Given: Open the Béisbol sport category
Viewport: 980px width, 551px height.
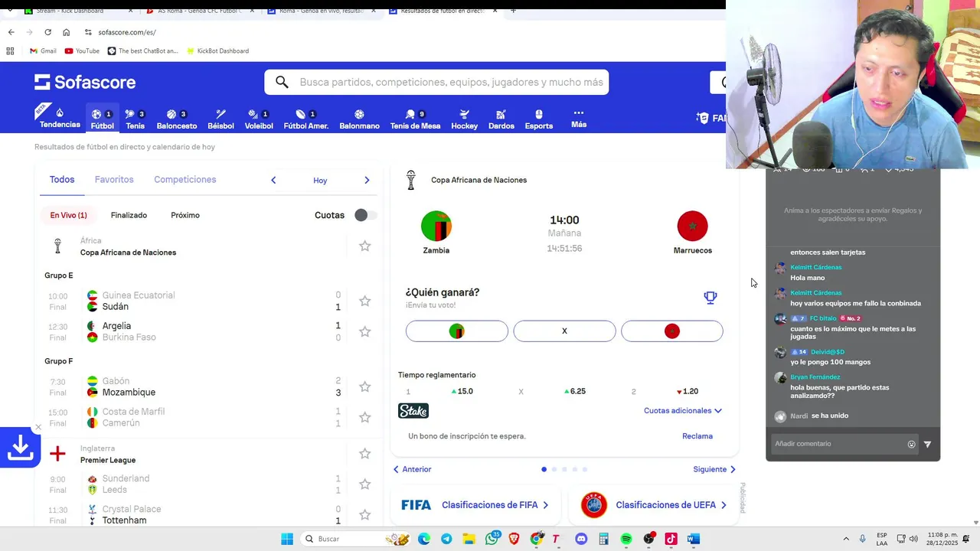Looking at the screenshot, I should coord(220,119).
